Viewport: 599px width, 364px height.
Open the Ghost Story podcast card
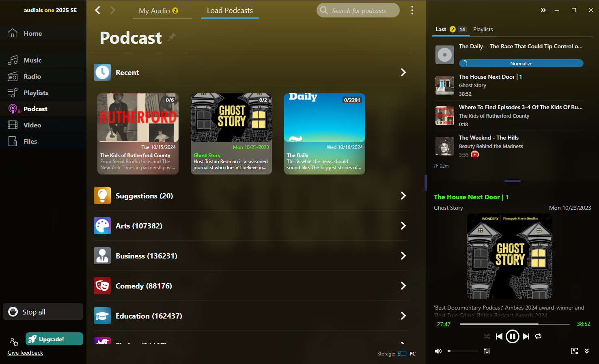point(231,134)
